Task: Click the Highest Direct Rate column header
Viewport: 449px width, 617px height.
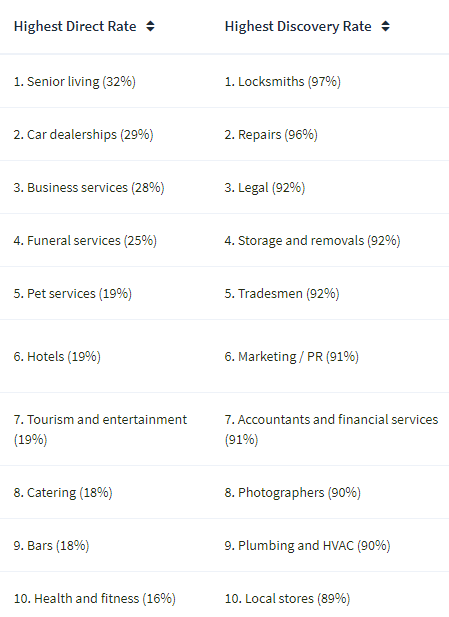Action: 75,26
